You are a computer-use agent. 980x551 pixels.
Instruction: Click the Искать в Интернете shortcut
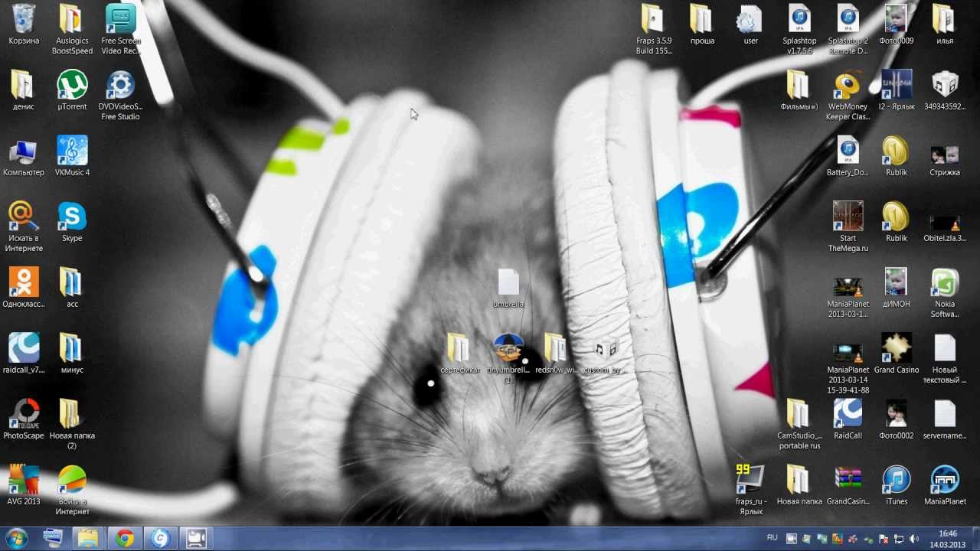pyautogui.click(x=24, y=227)
